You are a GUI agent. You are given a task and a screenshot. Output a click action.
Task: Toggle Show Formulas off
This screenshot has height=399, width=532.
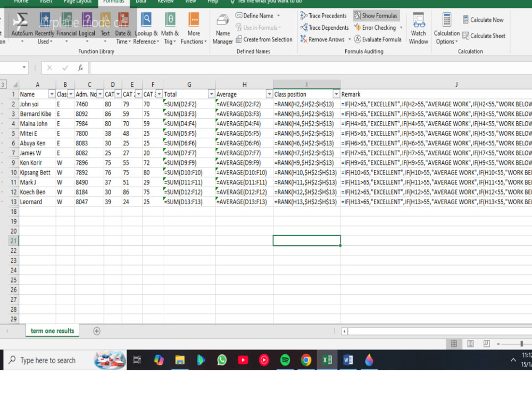(x=376, y=15)
